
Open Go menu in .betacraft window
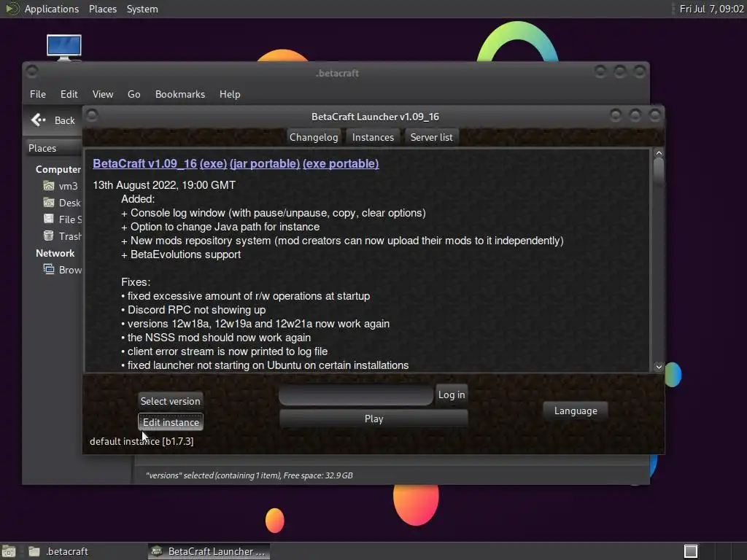coord(134,94)
